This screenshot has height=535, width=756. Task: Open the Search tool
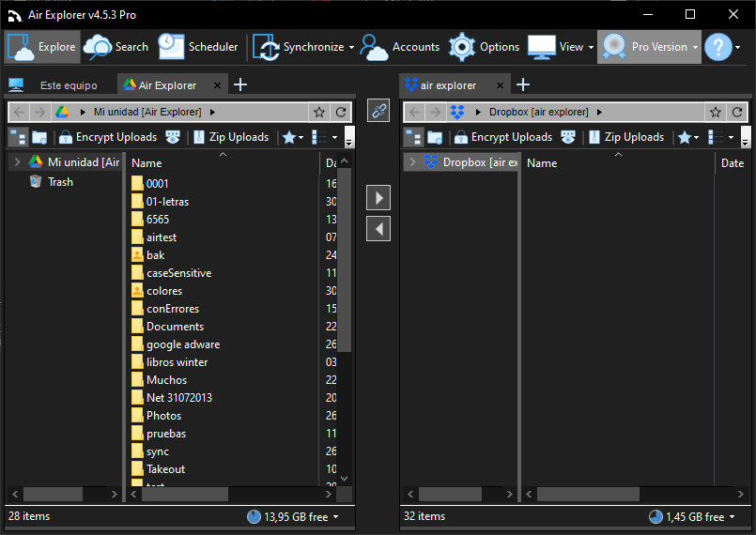[x=116, y=47]
